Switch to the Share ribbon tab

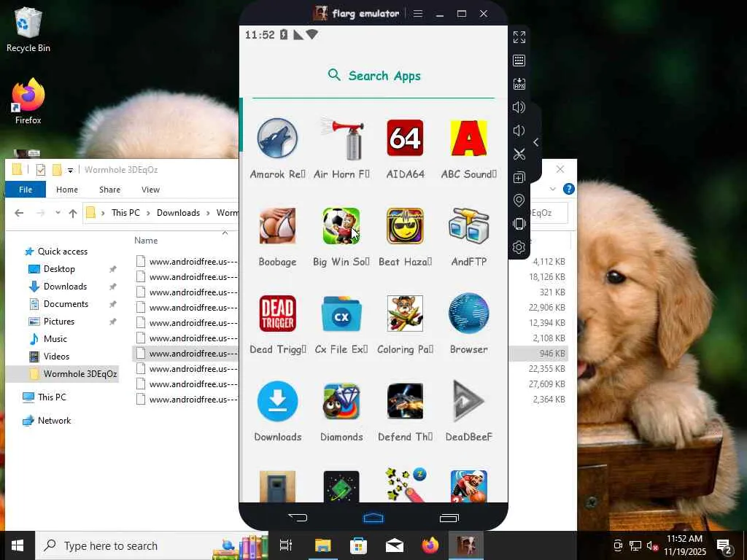(x=109, y=190)
